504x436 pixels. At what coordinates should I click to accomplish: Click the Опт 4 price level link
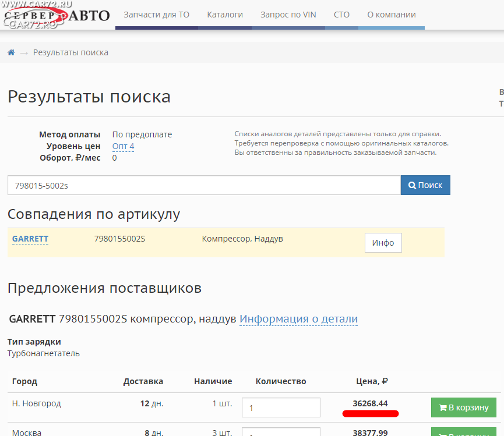coord(123,147)
